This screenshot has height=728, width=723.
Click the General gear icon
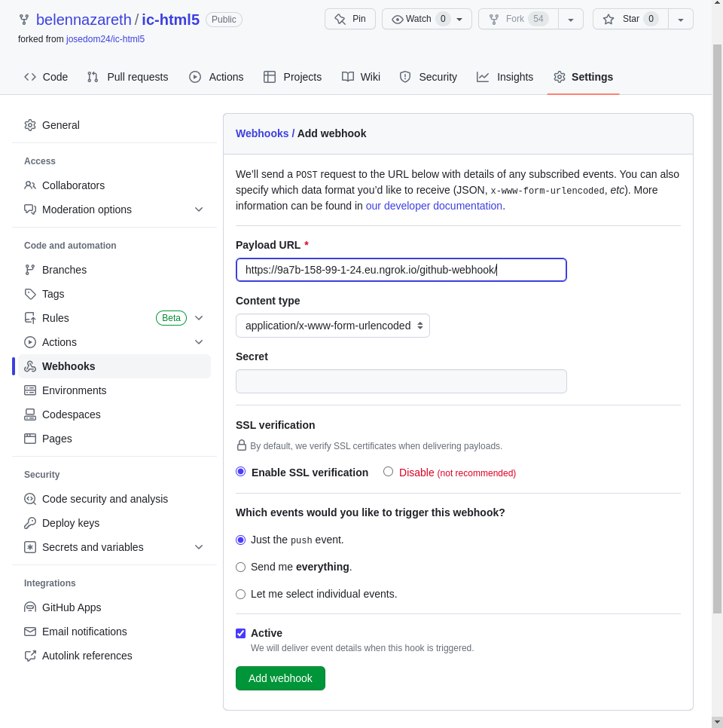click(30, 125)
